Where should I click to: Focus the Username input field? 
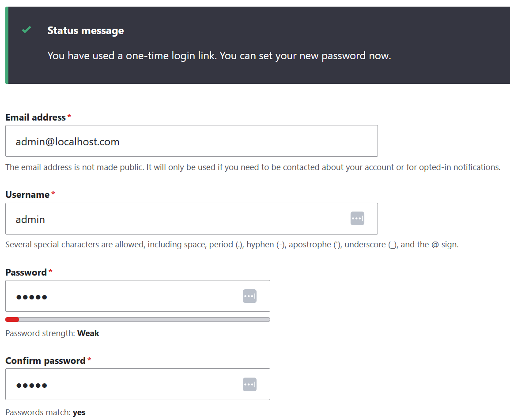[x=192, y=219]
